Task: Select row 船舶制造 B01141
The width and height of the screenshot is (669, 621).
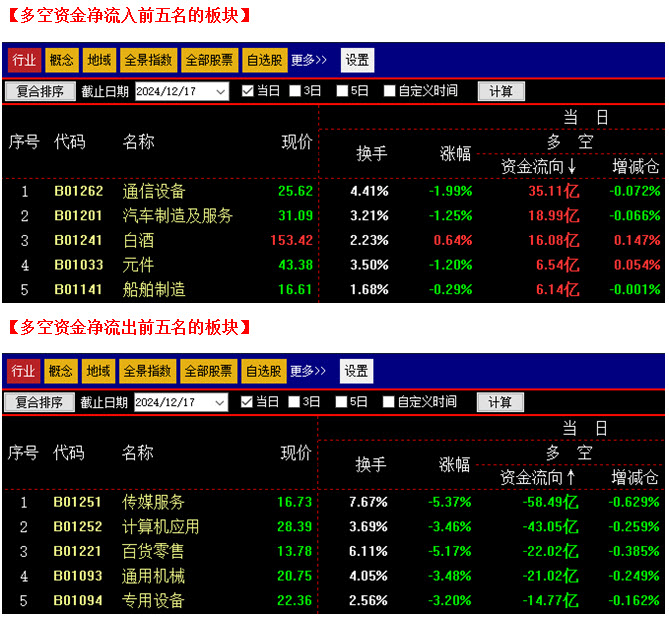Action: pos(334,290)
